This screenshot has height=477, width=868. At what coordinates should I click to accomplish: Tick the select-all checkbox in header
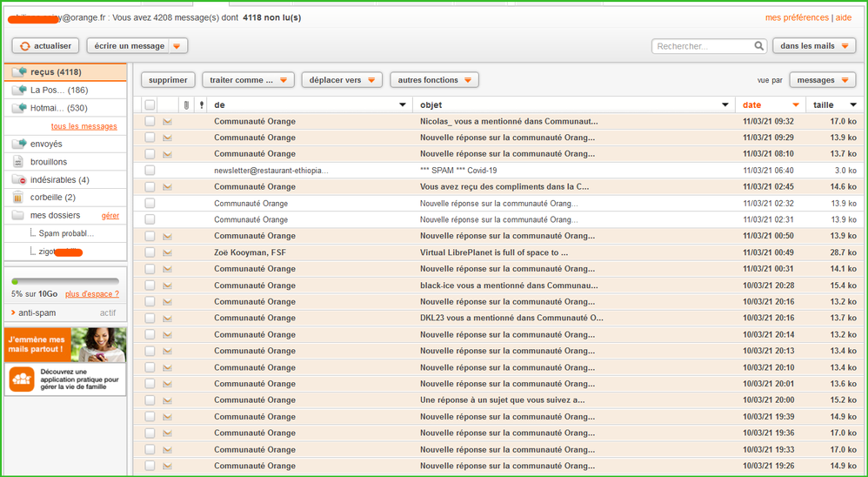pyautogui.click(x=150, y=104)
